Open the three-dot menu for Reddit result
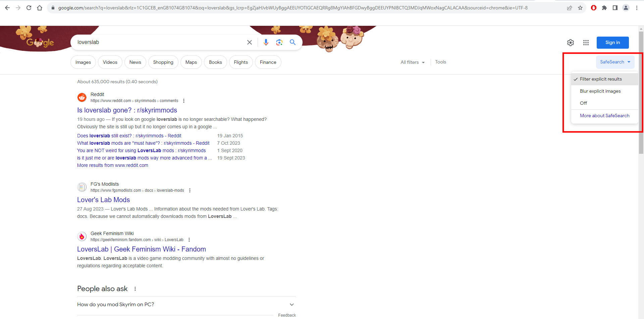 (184, 101)
